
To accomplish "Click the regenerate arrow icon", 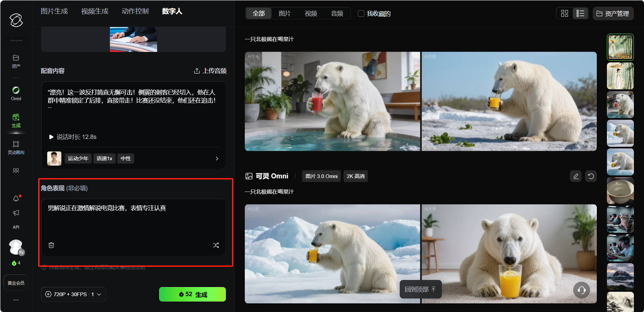I will pyautogui.click(x=591, y=176).
